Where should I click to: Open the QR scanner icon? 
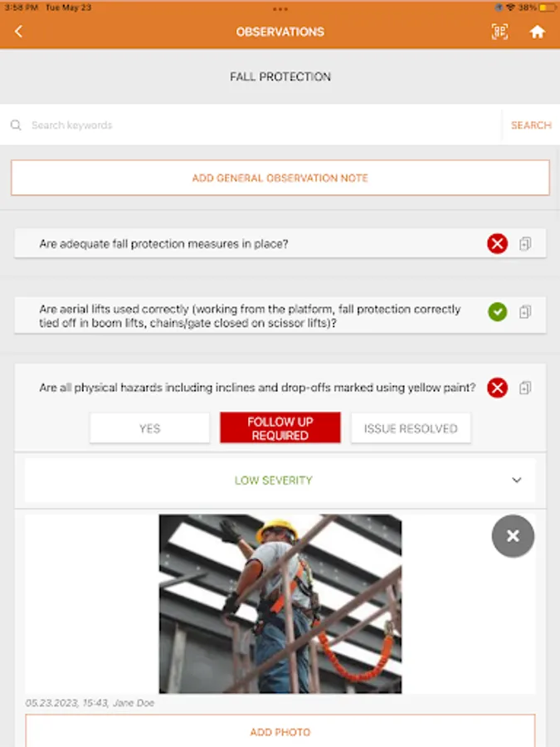point(499,32)
